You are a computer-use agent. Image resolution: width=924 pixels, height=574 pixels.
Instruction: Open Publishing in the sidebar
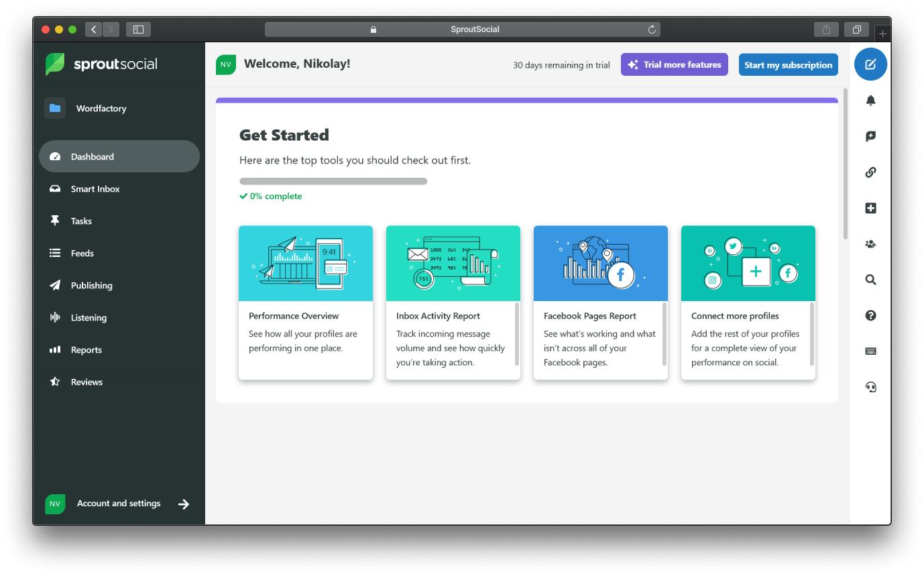click(x=119, y=285)
